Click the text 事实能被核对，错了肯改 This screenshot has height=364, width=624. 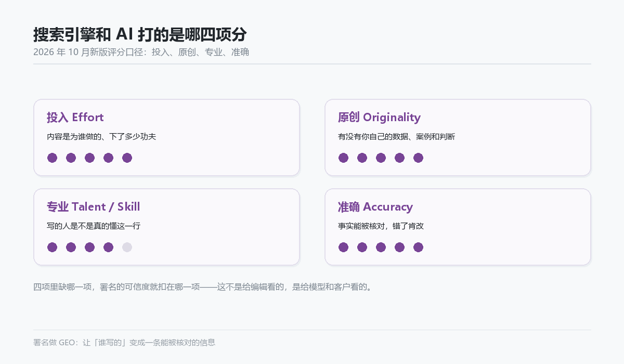pos(381,226)
